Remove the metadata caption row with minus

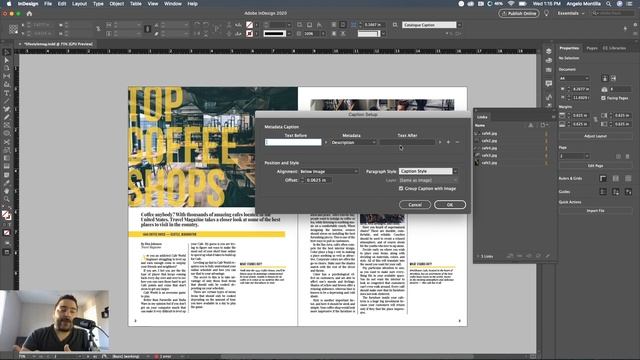[457, 142]
